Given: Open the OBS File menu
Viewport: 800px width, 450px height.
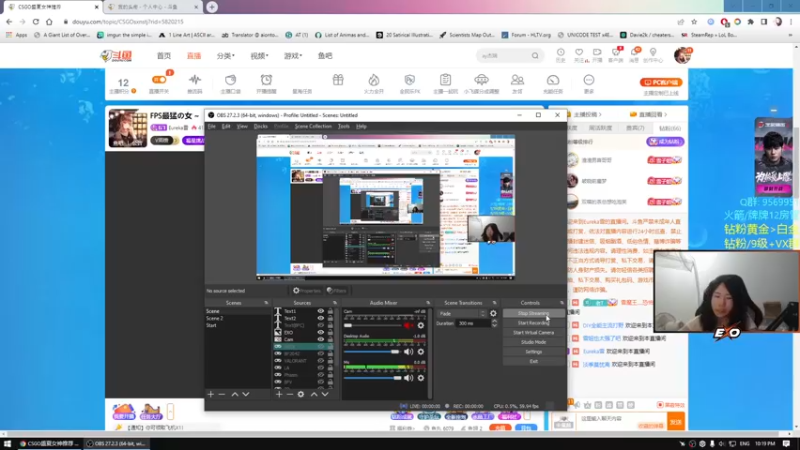Looking at the screenshot, I should point(212,126).
